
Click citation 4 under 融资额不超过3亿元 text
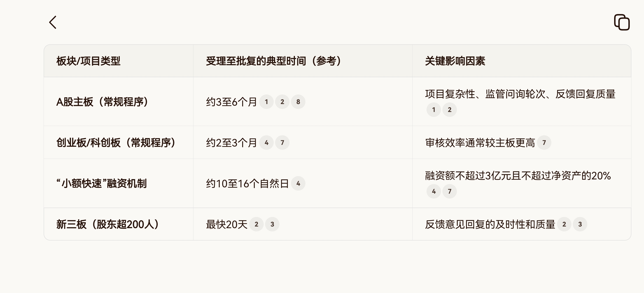[434, 191]
